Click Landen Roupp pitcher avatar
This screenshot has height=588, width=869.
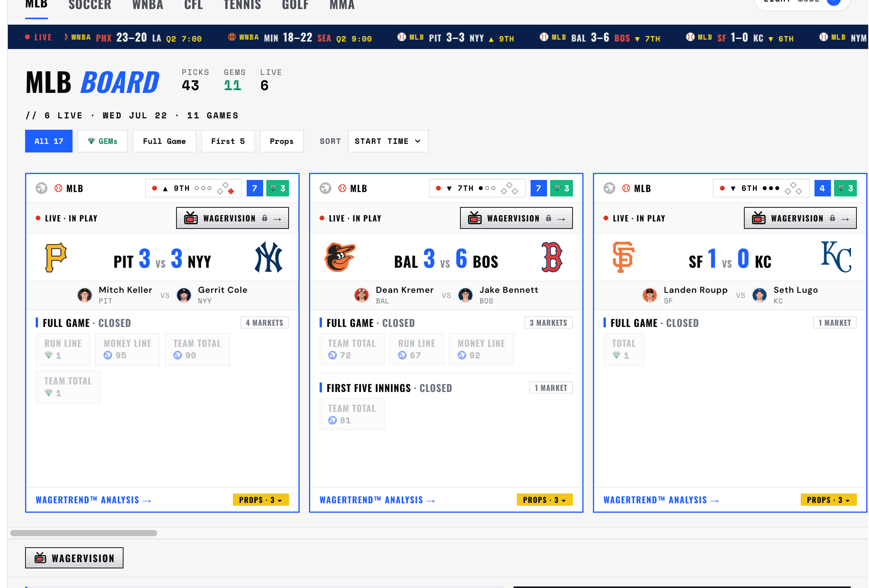pos(650,295)
